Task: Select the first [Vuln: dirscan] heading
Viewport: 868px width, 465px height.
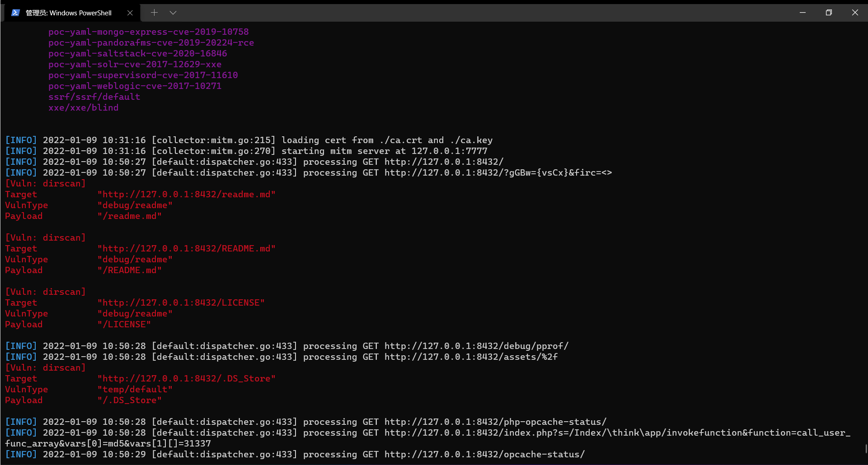Action: coord(45,183)
